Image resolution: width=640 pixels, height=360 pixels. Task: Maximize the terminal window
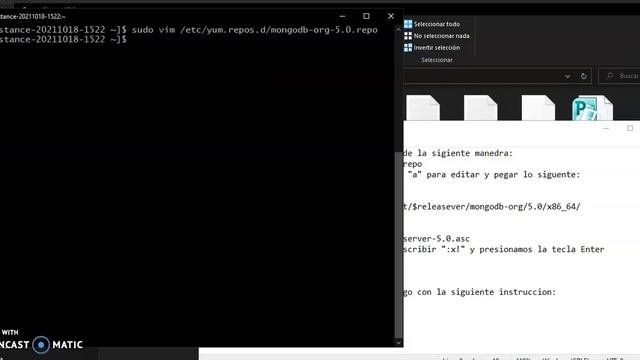coord(366,16)
